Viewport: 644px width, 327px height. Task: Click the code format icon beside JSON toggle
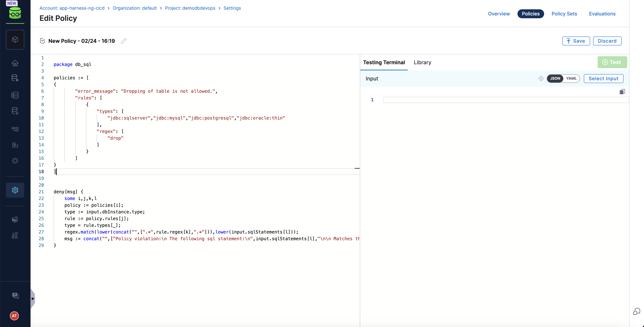tap(541, 78)
